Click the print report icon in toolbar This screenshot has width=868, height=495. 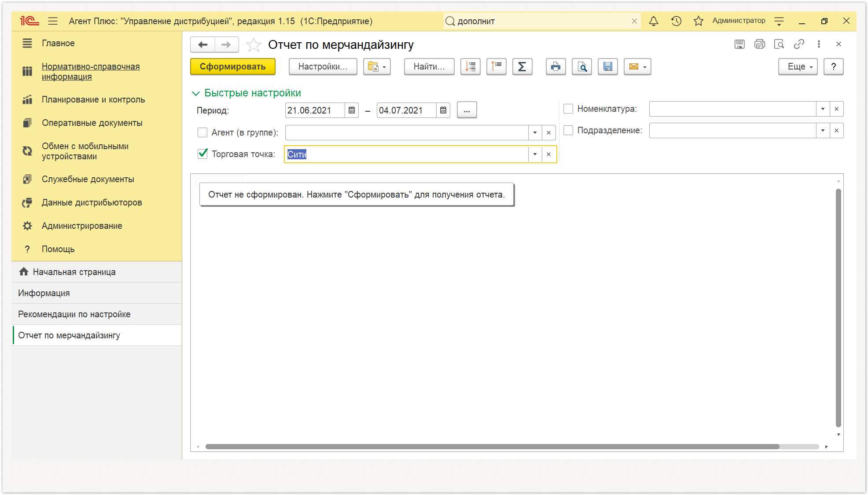pos(555,66)
